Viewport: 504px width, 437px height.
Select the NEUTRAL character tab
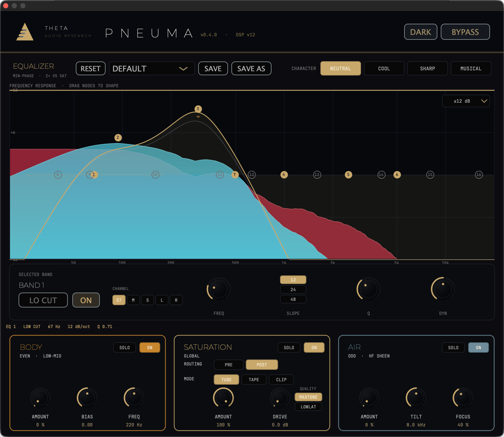(340, 68)
